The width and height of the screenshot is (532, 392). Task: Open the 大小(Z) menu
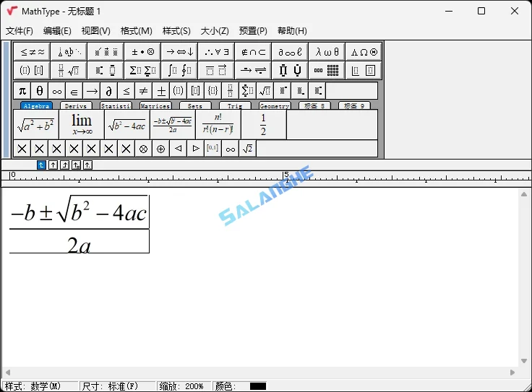[215, 31]
